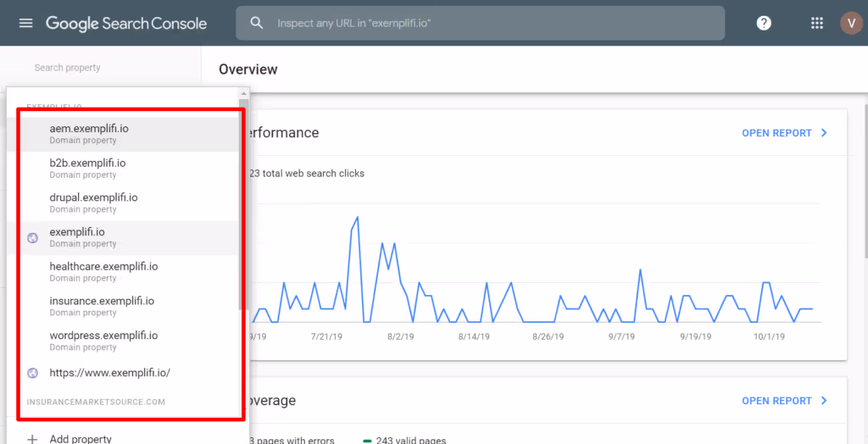Viewport: 868px width, 444px height.
Task: Select drupal.exemplifi.io property
Action: (x=122, y=203)
